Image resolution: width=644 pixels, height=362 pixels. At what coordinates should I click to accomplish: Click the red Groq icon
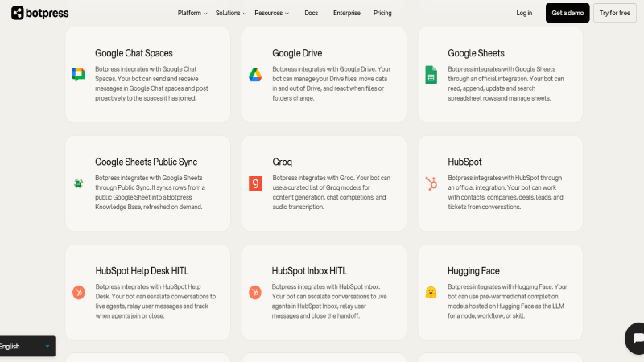tap(255, 183)
